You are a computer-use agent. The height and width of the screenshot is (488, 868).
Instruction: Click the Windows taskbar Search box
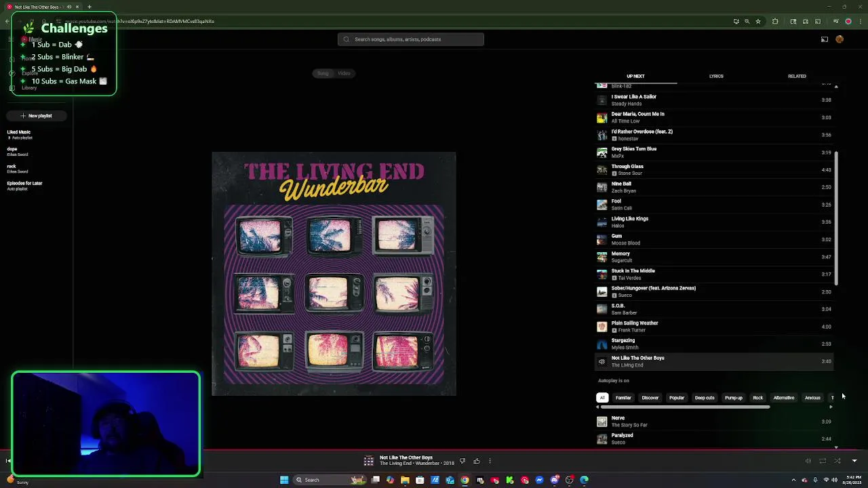pyautogui.click(x=329, y=480)
